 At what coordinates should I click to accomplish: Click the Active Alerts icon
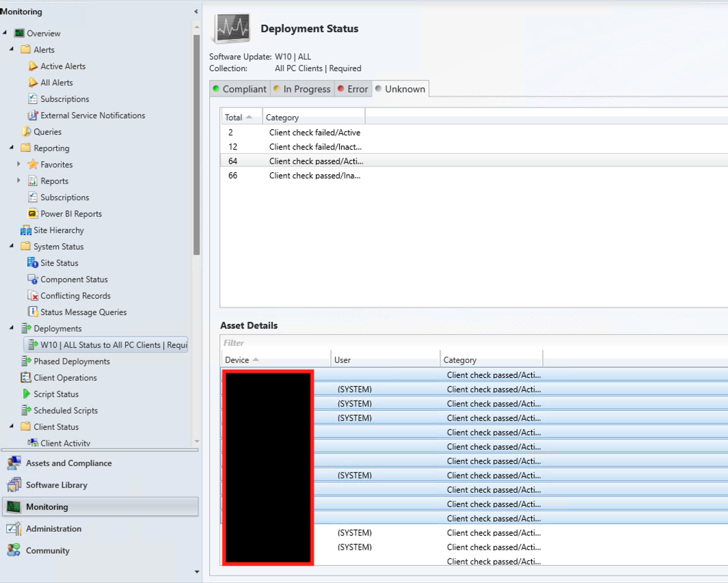33,66
